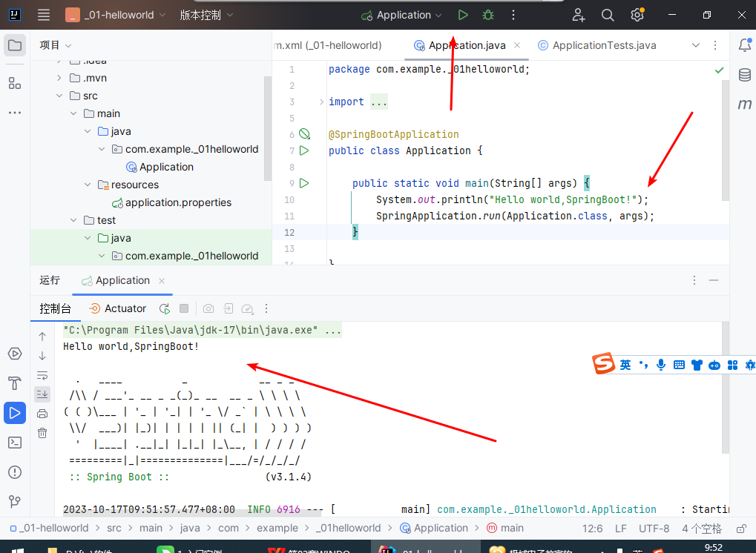Hide the run tool window with the minimize dash
Image resolution: width=756 pixels, height=553 pixels.
point(714,280)
